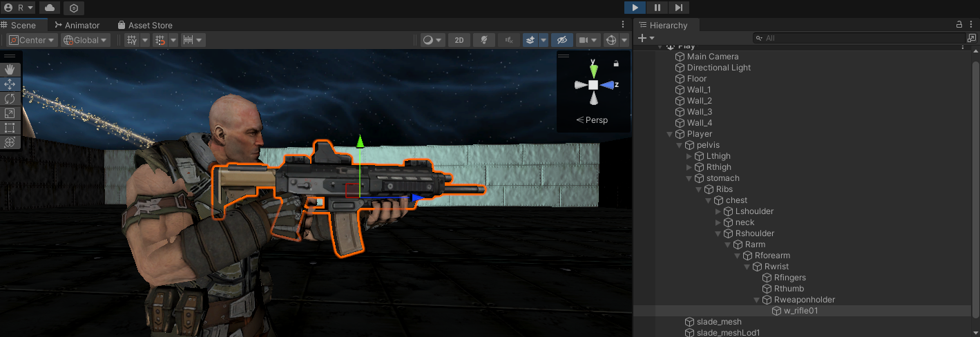The height and width of the screenshot is (337, 980).
Task: Expand the Rthigh node
Action: (x=689, y=167)
